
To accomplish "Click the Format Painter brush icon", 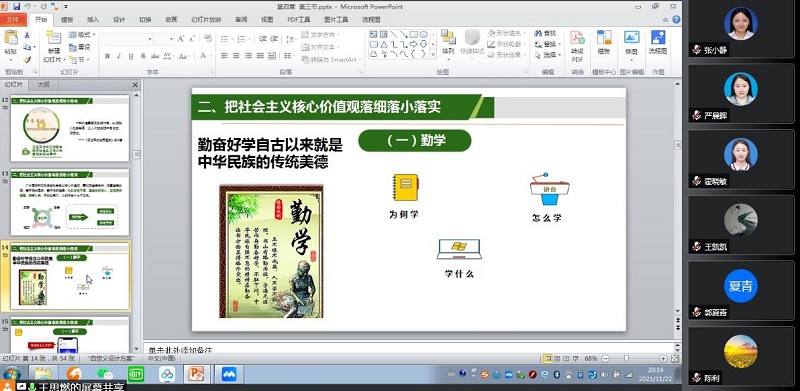I will pyautogui.click(x=27, y=60).
